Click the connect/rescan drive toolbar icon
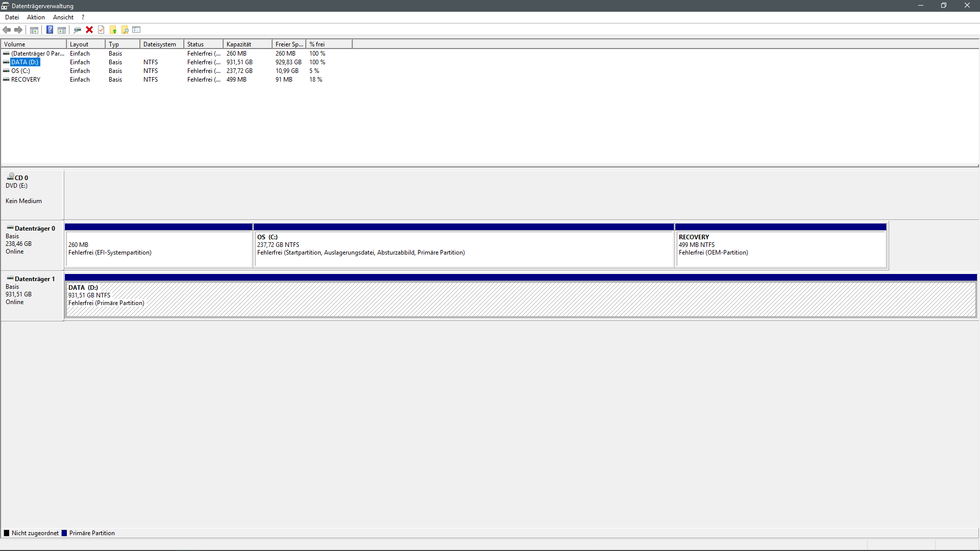Viewport: 980px width, 551px height. point(78,30)
